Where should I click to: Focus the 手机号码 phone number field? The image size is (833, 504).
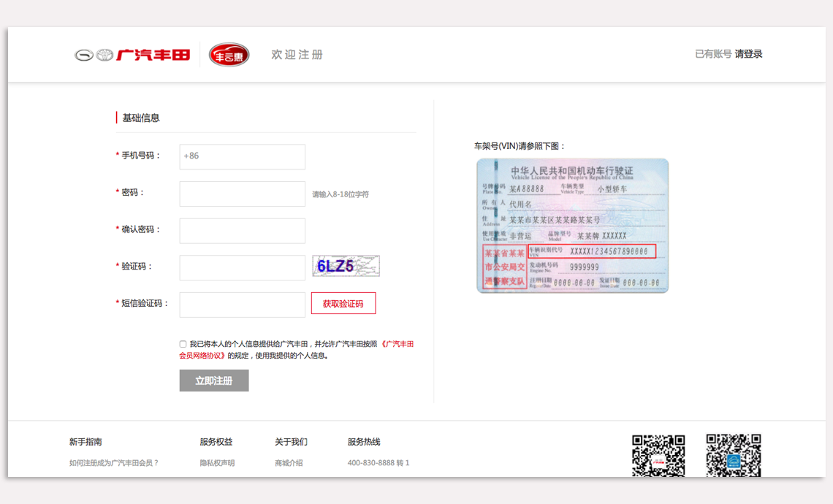(242, 156)
